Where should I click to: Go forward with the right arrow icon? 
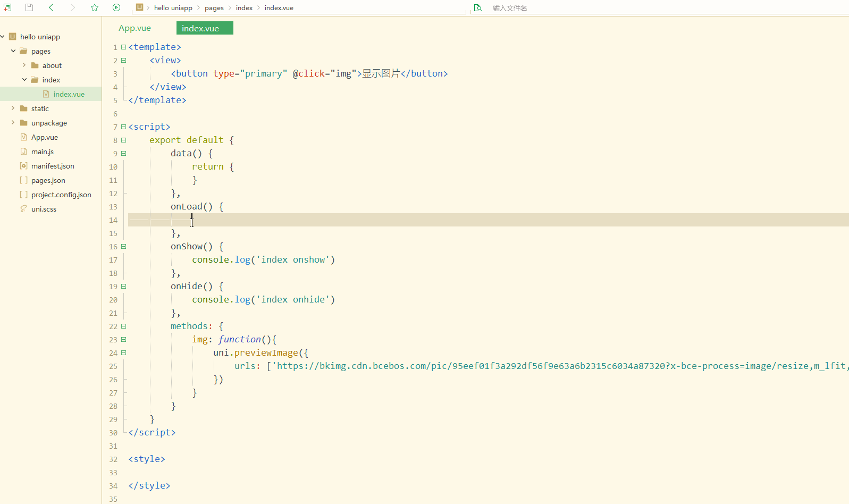pos(73,7)
